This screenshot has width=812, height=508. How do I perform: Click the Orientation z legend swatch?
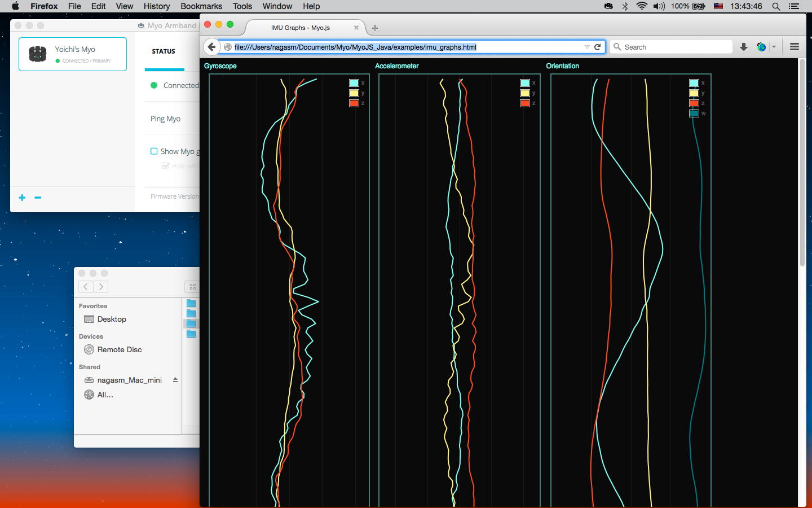(694, 103)
